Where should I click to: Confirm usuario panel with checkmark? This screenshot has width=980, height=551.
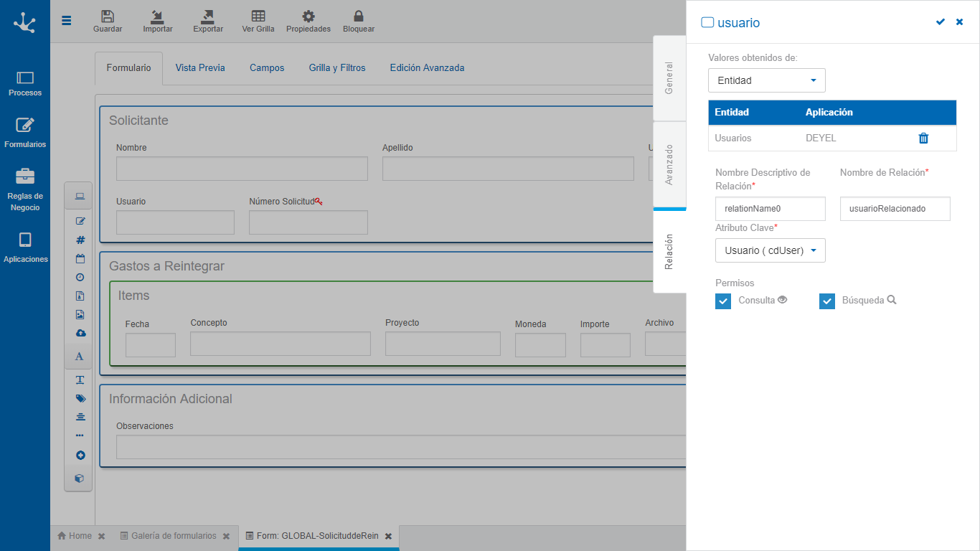click(x=941, y=22)
